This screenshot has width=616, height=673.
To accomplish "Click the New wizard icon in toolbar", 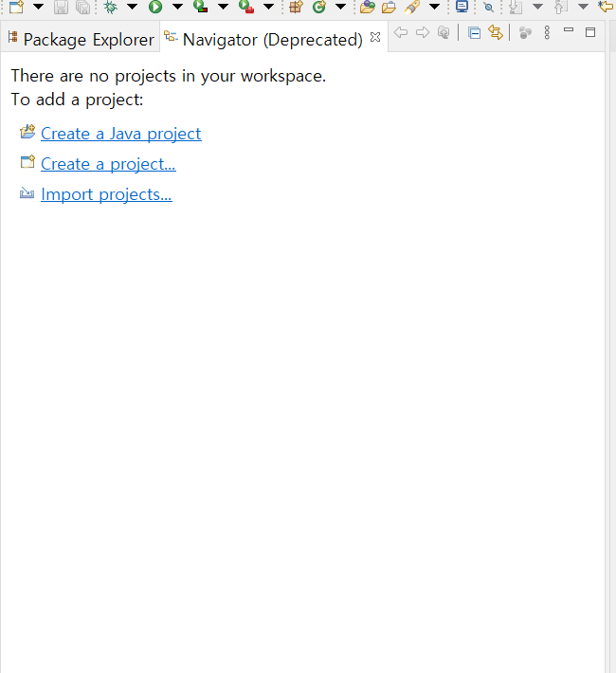I will 16,7.
